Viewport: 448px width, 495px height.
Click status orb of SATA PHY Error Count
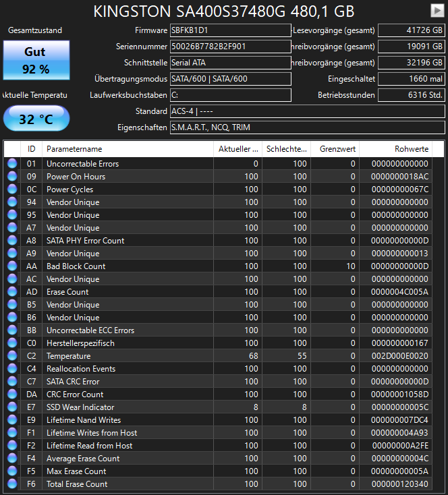pyautogui.click(x=12, y=240)
